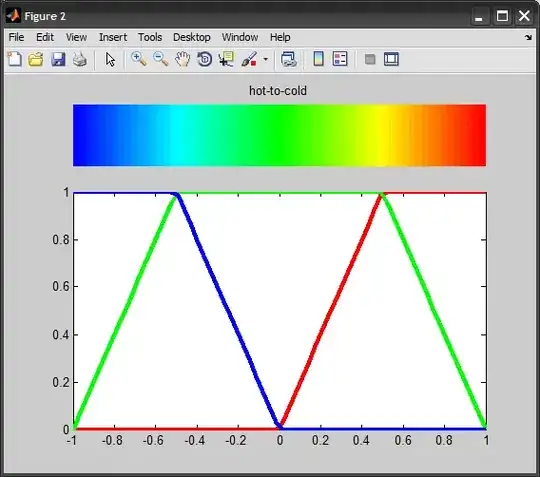Activate the Edit Plot arrow tool
This screenshot has height=477, width=540.
click(110, 59)
